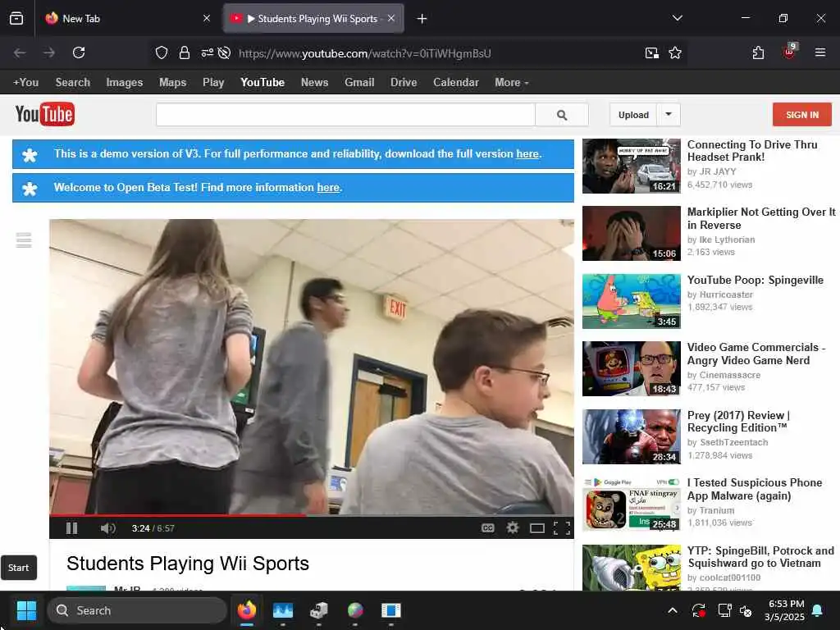Switch to the New Tab browser tab

[x=127, y=18]
